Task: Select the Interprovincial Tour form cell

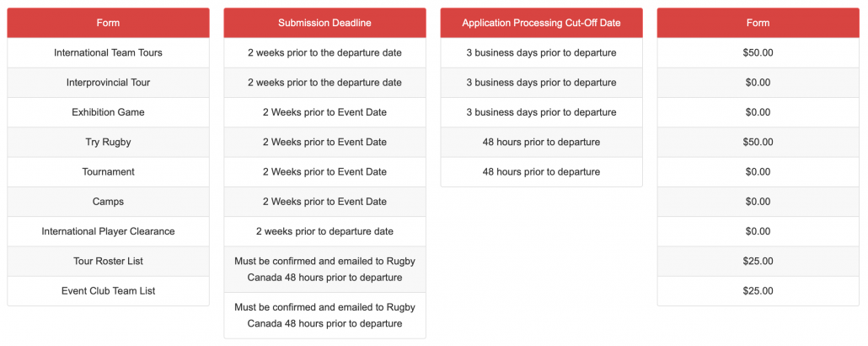Action: [x=108, y=83]
